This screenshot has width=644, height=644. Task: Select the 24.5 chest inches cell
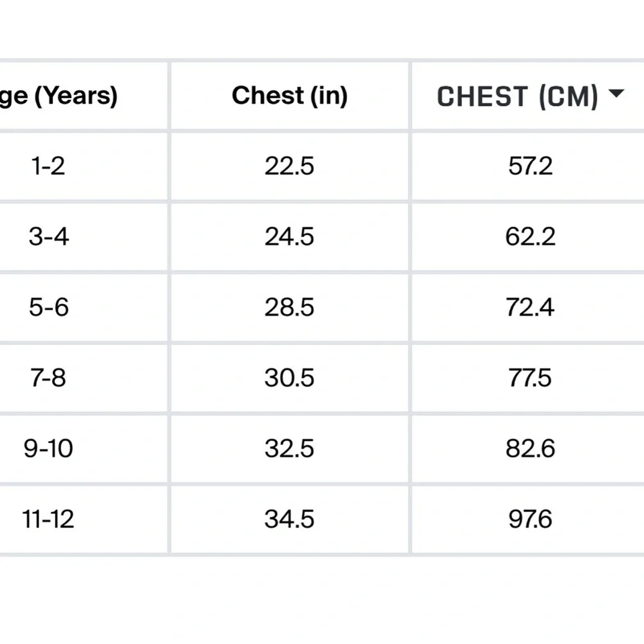coord(290,237)
